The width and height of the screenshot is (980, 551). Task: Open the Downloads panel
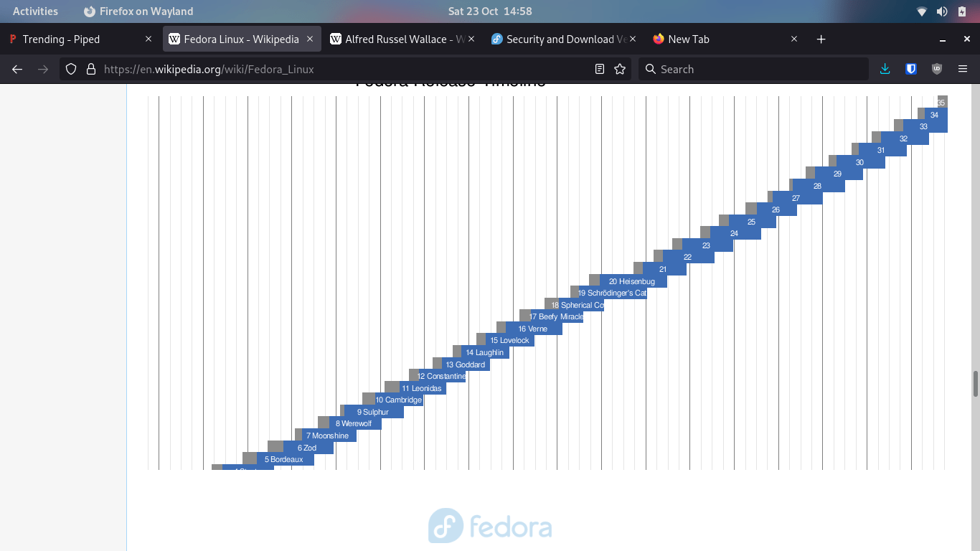(885, 69)
